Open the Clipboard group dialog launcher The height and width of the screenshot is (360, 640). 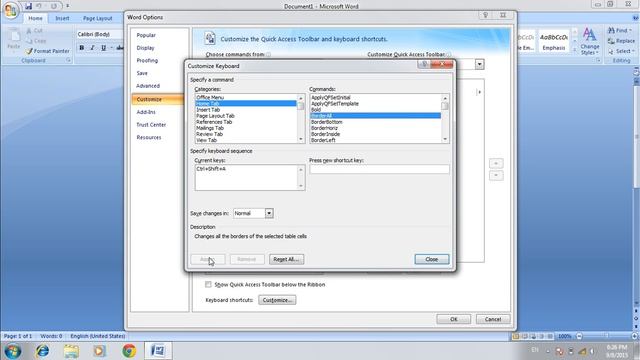point(68,60)
